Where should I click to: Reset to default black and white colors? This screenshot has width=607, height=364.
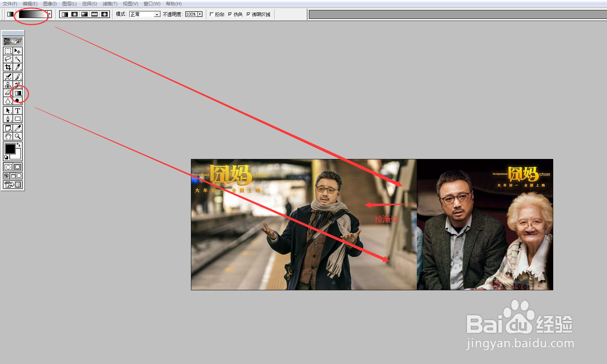6,157
